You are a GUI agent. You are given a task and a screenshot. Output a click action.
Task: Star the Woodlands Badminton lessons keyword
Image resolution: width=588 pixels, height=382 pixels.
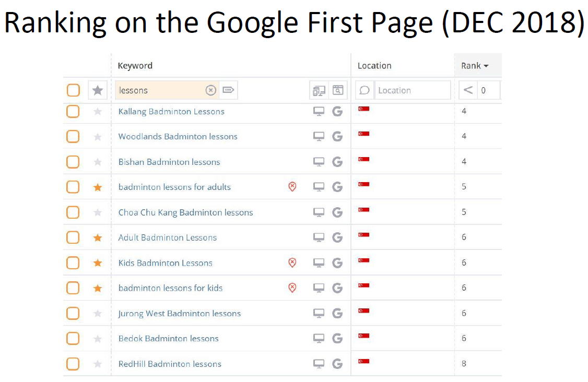coord(98,137)
